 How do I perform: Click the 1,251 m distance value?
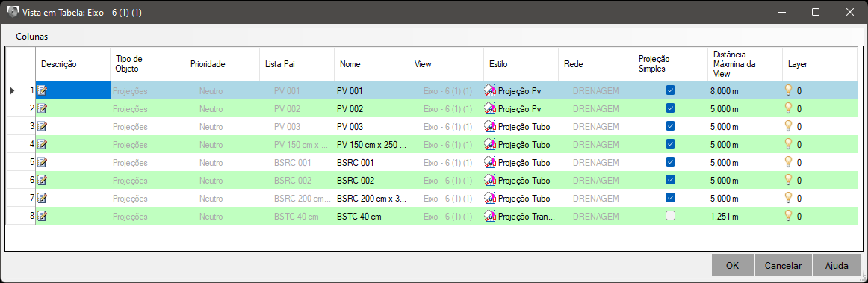point(724,216)
